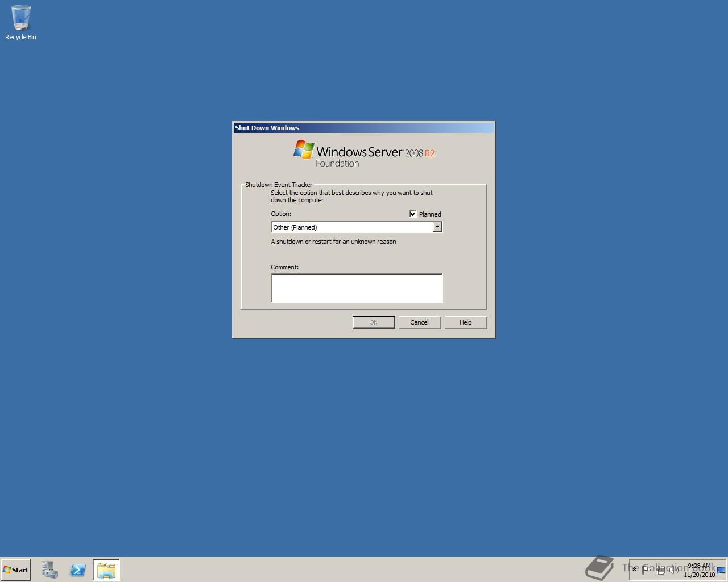Open Windows Explorer from the taskbar
The image size is (728, 582).
click(x=106, y=570)
